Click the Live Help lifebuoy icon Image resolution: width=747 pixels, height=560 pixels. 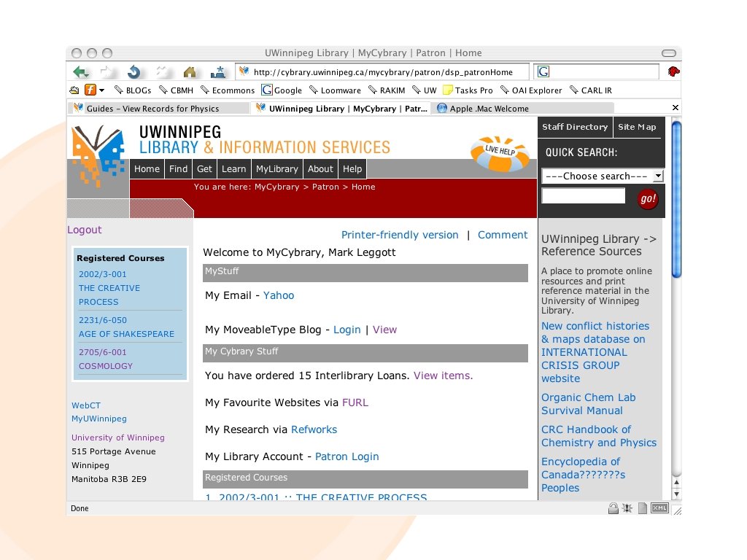click(500, 153)
